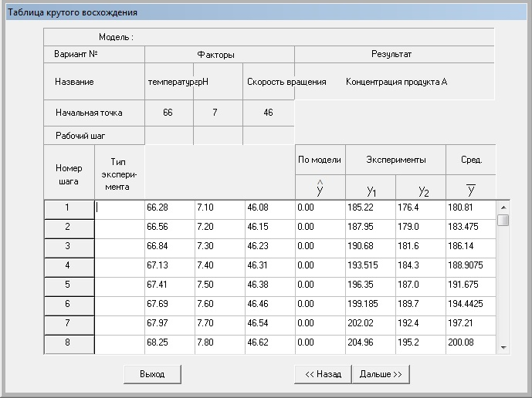Click the cell with value 66.56

(x=170, y=229)
